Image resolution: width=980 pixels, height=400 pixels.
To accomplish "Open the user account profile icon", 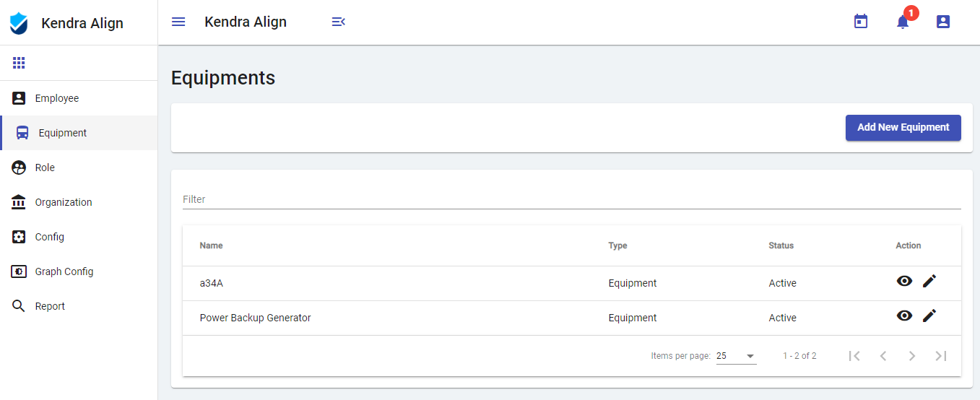I will (x=943, y=22).
